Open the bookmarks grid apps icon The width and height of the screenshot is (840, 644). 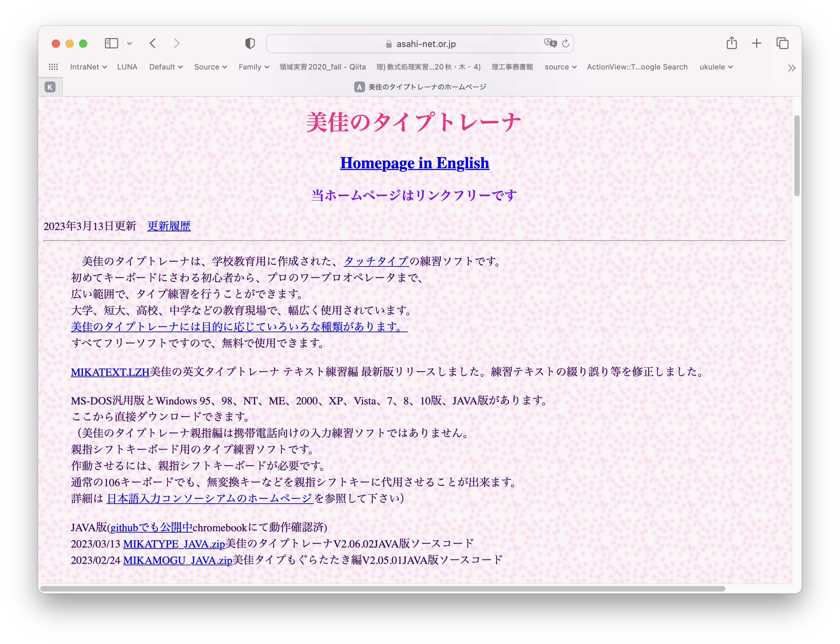pos(53,67)
